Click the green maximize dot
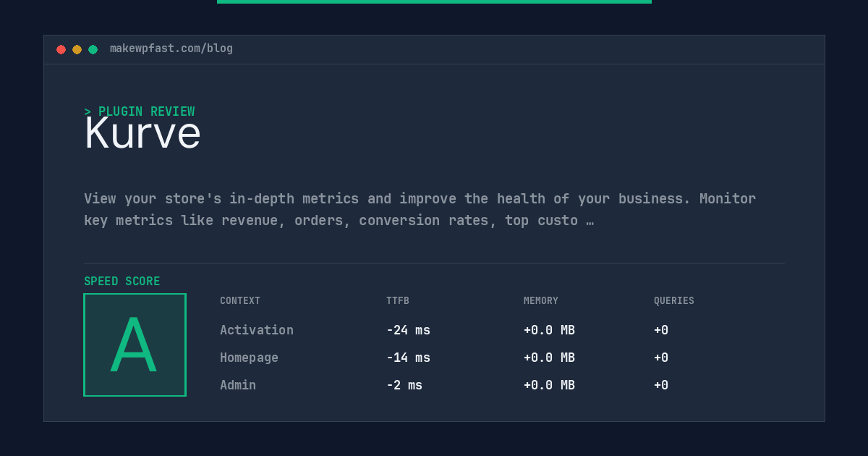The image size is (868, 456). click(x=93, y=49)
